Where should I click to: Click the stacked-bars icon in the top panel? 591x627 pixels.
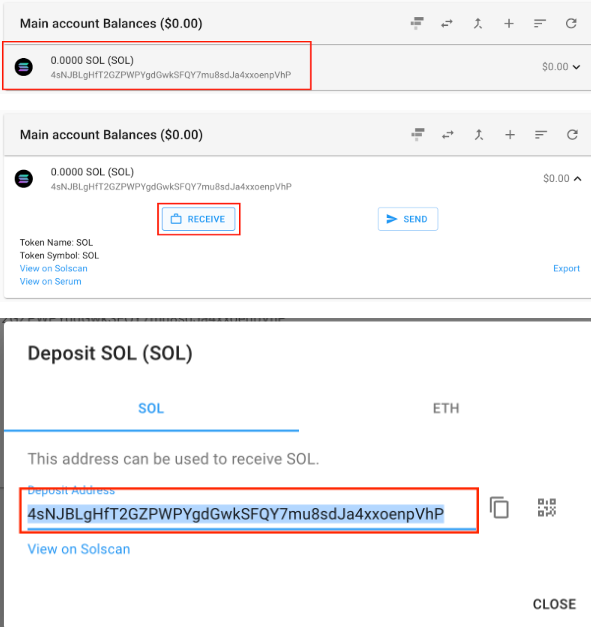coord(417,23)
